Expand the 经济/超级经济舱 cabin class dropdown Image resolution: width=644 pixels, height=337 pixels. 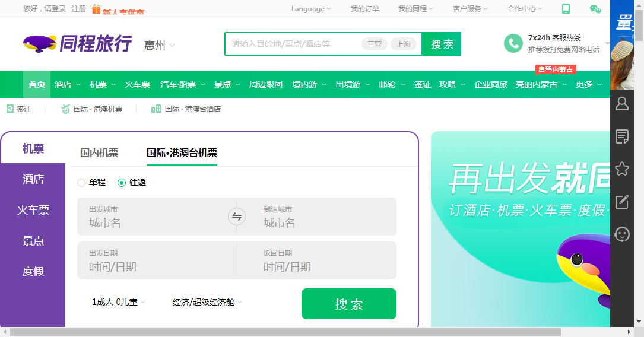[x=207, y=303]
